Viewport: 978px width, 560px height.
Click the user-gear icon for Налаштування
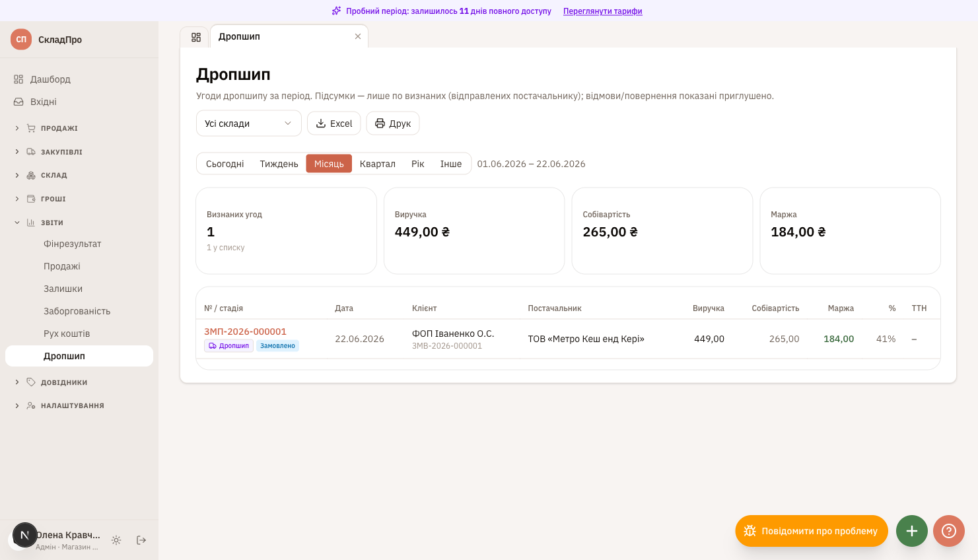pos(31,405)
